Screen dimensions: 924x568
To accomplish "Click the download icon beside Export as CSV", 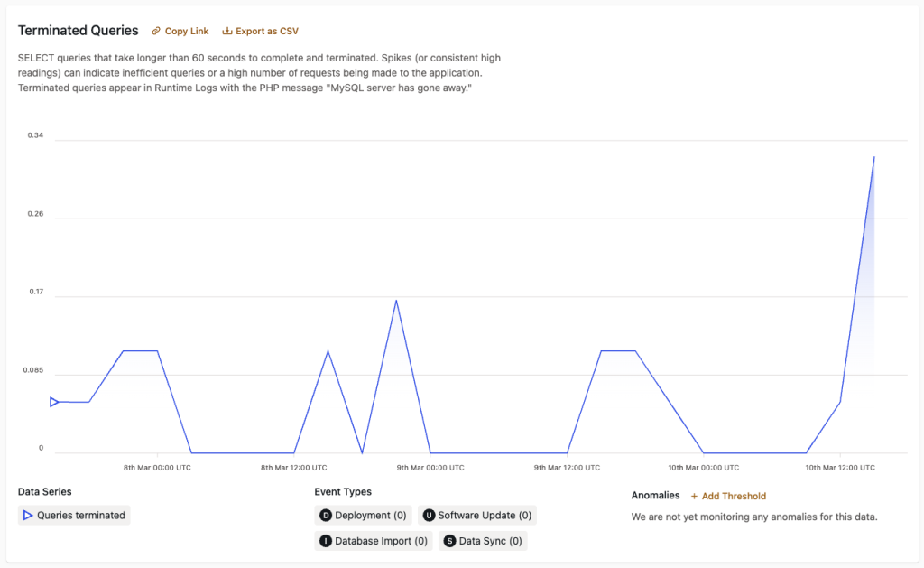I will tap(227, 31).
